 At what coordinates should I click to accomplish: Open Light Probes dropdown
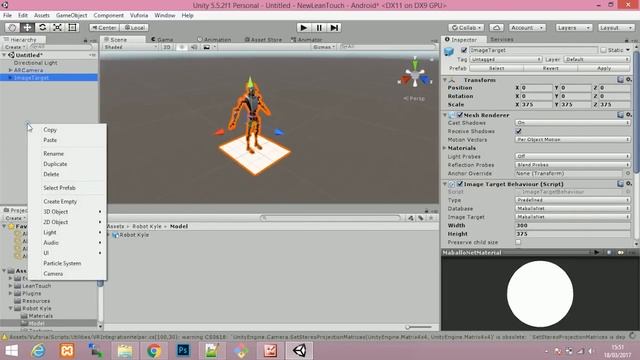(x=573, y=156)
